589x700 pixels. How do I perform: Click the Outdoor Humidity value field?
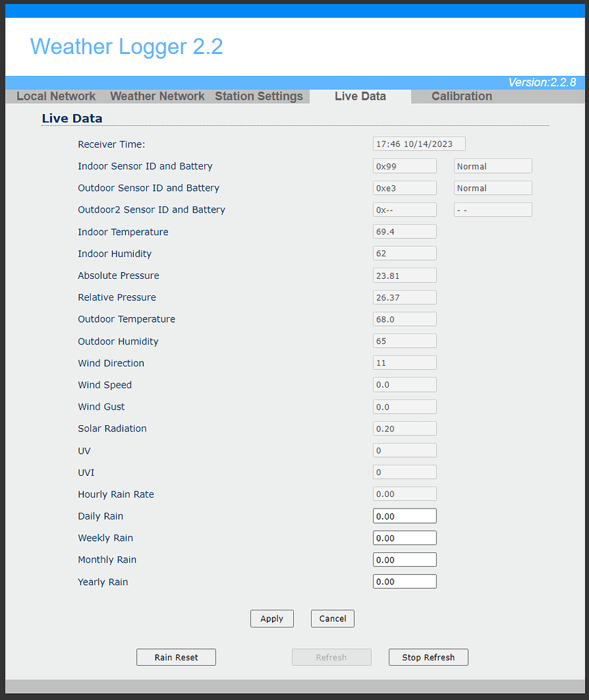coord(404,340)
